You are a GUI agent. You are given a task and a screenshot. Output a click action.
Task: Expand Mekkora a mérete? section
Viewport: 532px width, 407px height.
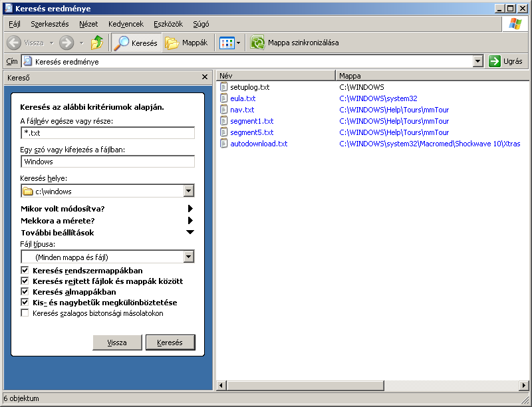pos(190,221)
